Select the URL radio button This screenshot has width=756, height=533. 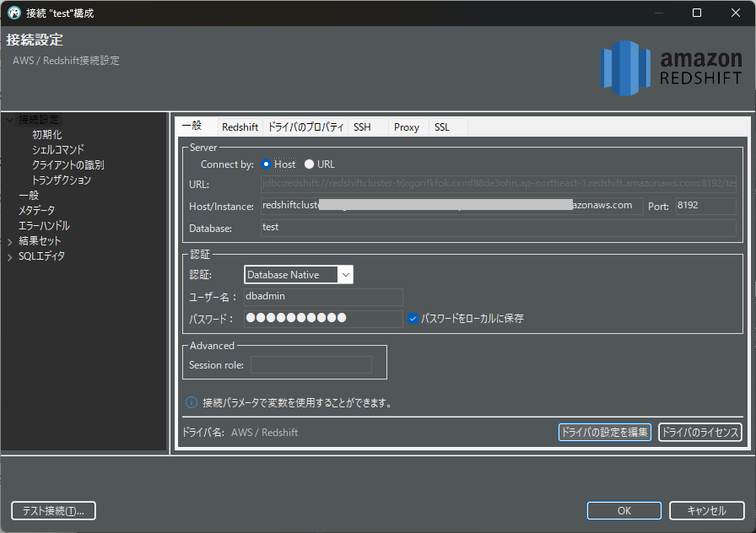point(309,164)
